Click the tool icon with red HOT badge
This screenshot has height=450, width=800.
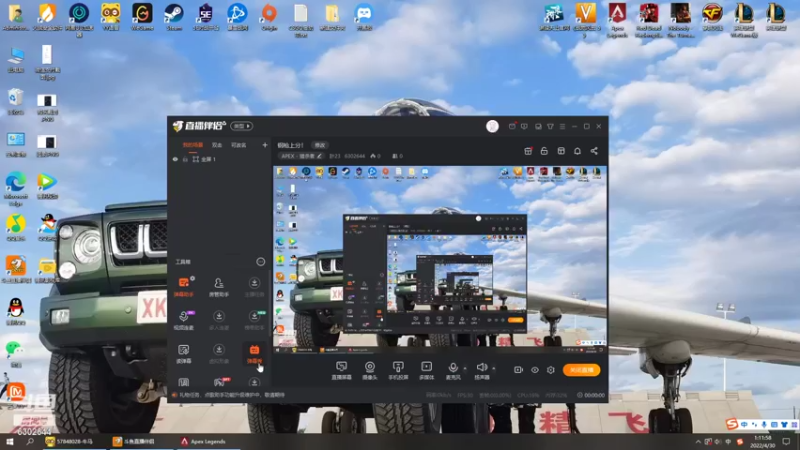[220, 382]
